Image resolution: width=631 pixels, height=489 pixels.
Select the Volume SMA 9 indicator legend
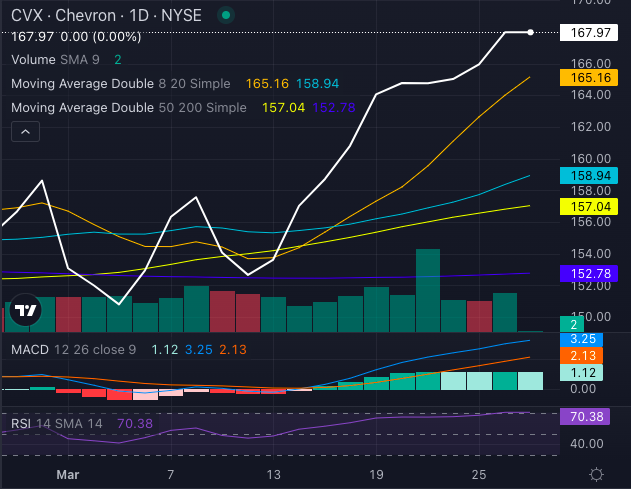55,60
